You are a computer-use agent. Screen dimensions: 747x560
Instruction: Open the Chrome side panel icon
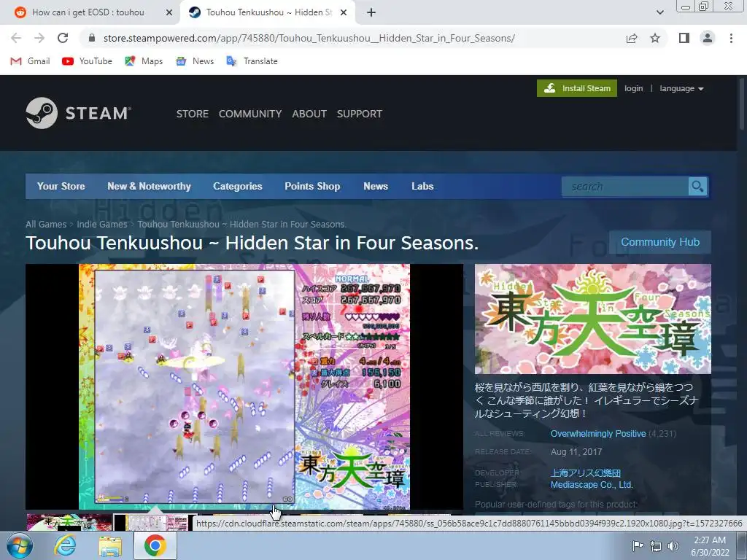pos(684,38)
